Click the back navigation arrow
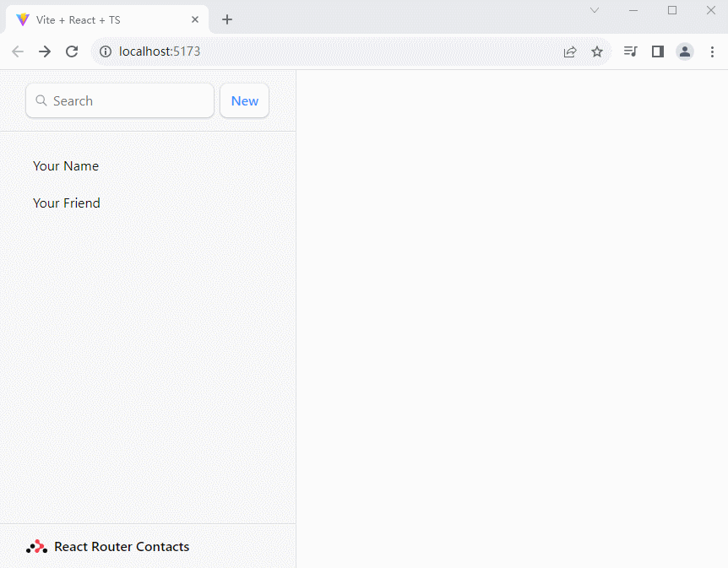 pos(18,51)
